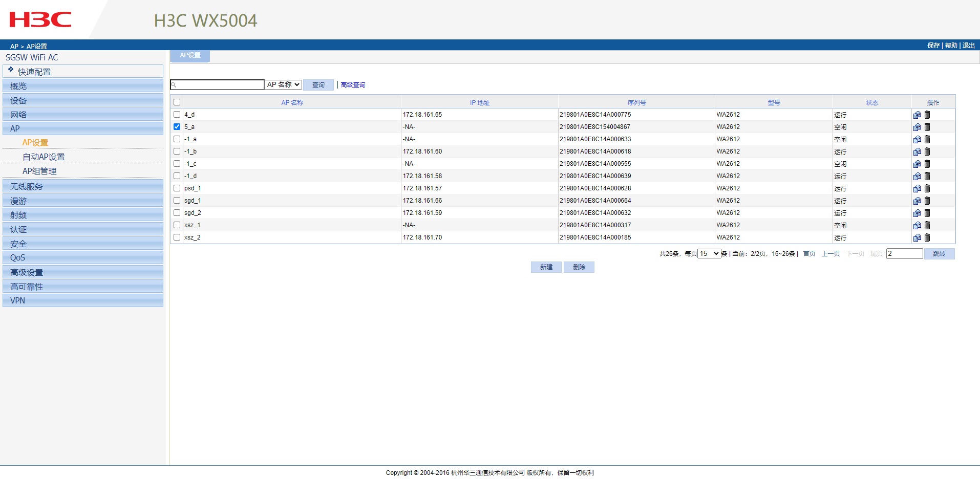Click the trash icon for AP psd_1
The image size is (980, 479).
click(927, 188)
